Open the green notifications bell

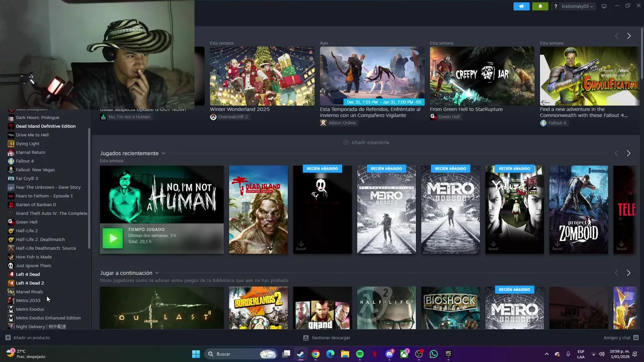[540, 7]
